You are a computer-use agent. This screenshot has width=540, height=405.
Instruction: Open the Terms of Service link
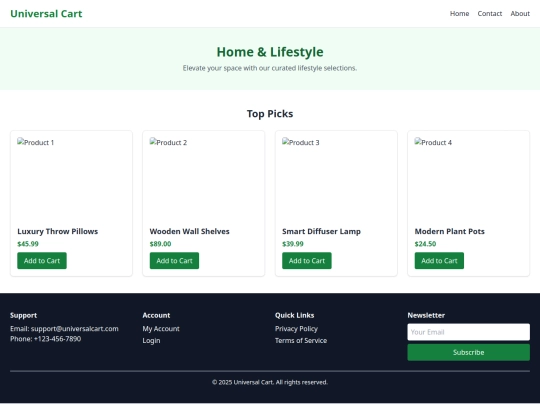(x=301, y=341)
